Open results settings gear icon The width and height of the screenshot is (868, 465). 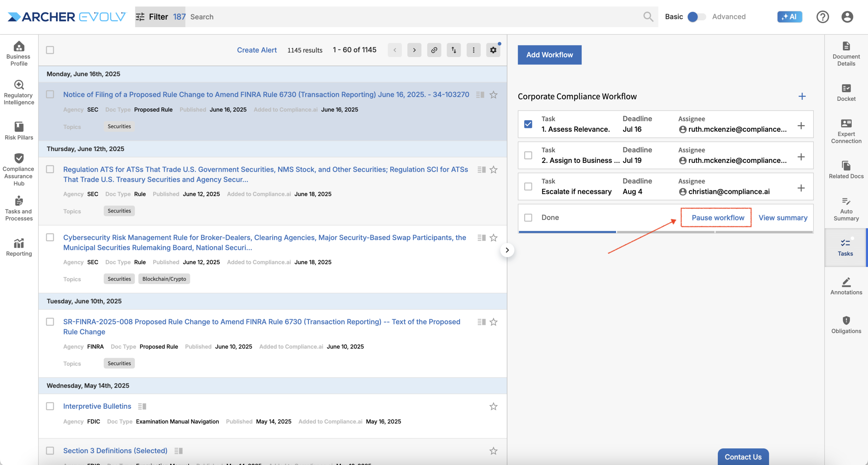493,50
